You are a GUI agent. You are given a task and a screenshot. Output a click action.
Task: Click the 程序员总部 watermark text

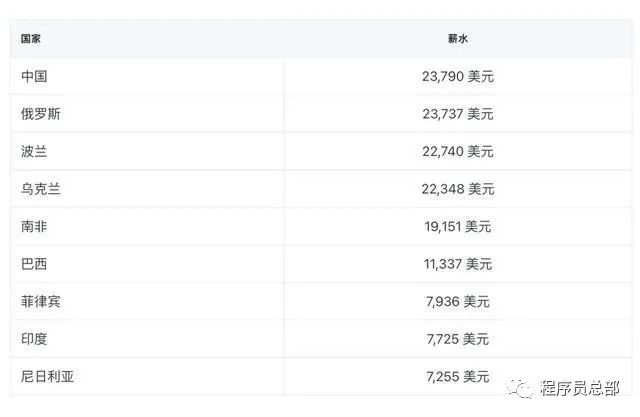[580, 388]
